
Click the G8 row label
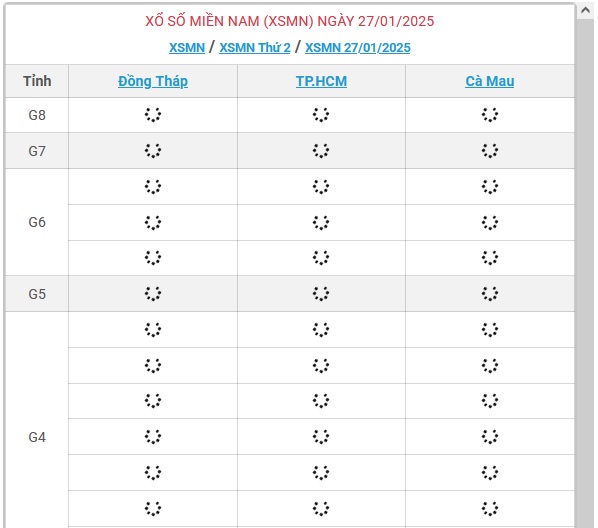point(37,115)
